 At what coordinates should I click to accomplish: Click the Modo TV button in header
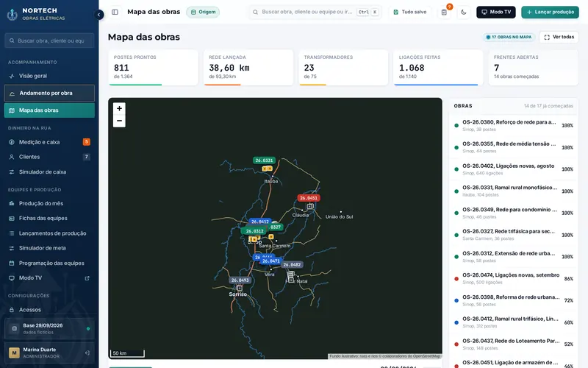(x=495, y=12)
